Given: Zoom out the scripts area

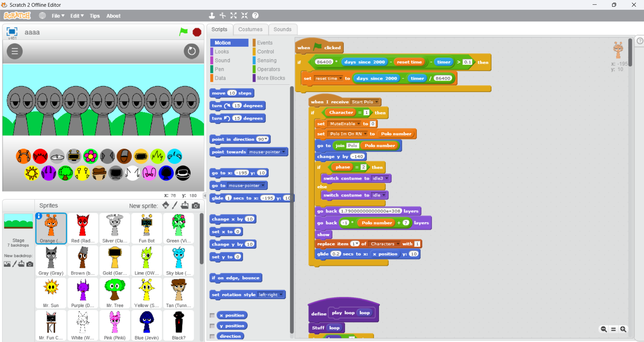Looking at the screenshot, I should [603, 329].
